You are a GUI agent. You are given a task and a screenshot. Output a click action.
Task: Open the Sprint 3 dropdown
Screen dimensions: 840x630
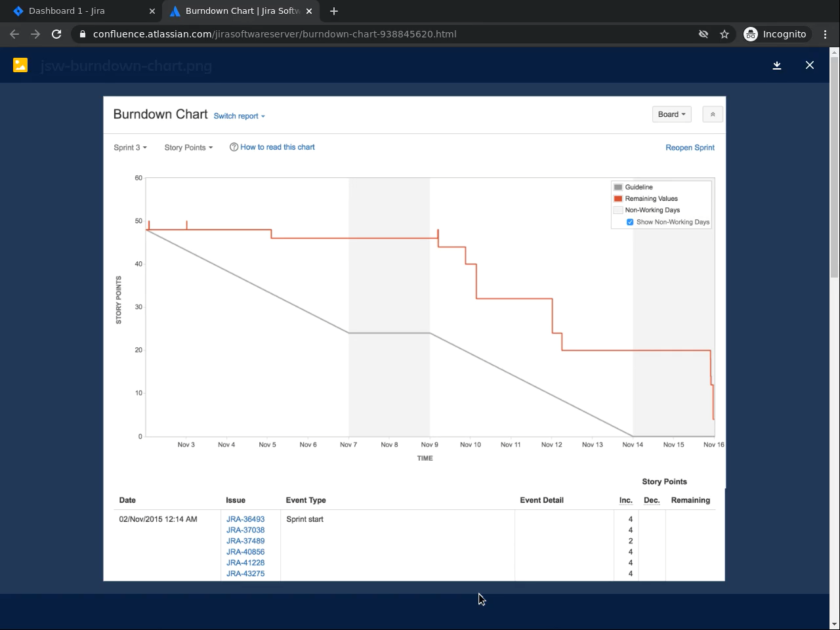130,148
